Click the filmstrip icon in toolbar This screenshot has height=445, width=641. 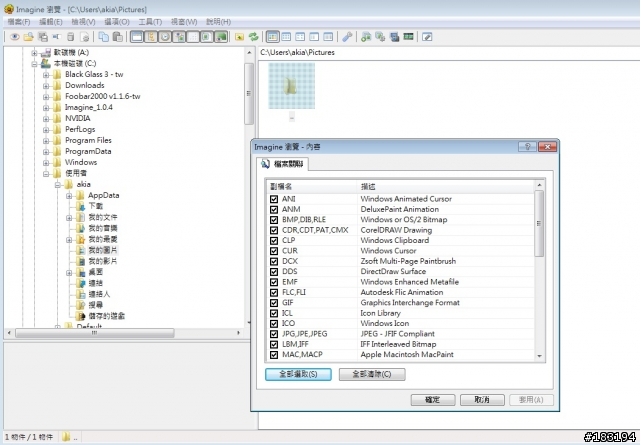tap(408, 37)
